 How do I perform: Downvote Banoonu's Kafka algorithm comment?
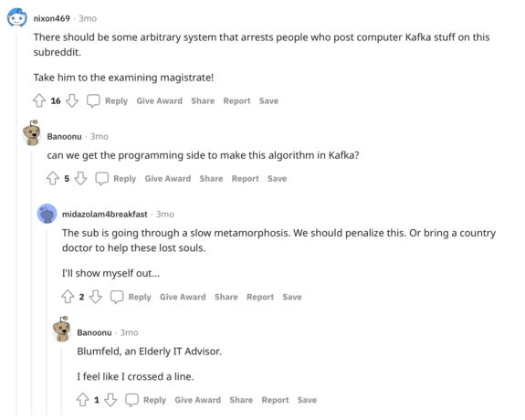[80, 178]
